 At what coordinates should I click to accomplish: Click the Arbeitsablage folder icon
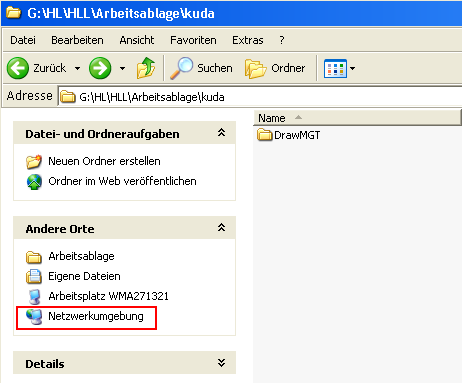click(x=34, y=257)
